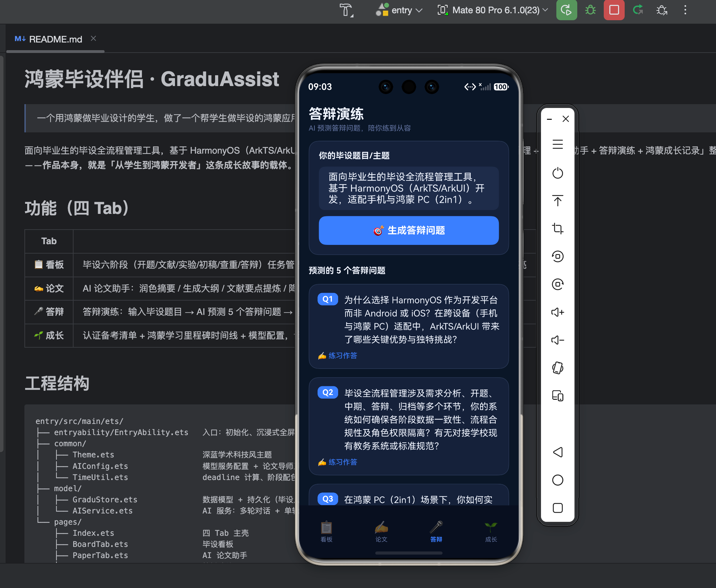Open the three-dot more actions menu
The height and width of the screenshot is (588, 716).
[x=685, y=10]
